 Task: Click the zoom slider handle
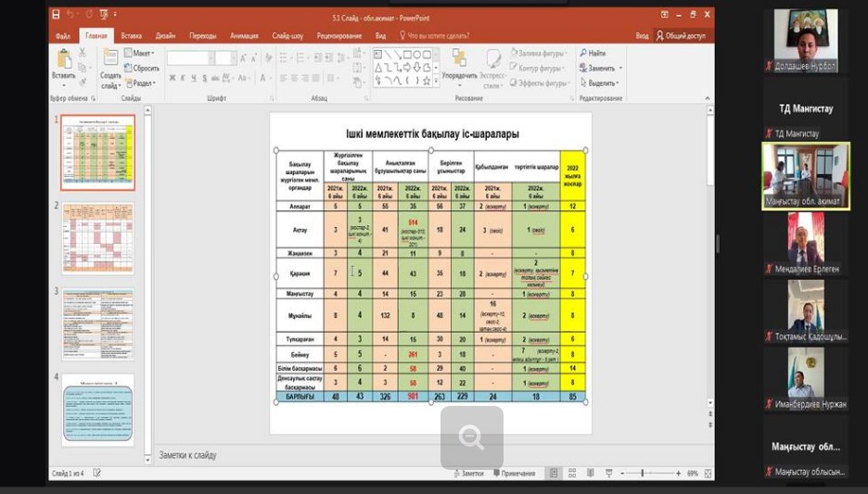coord(642,473)
